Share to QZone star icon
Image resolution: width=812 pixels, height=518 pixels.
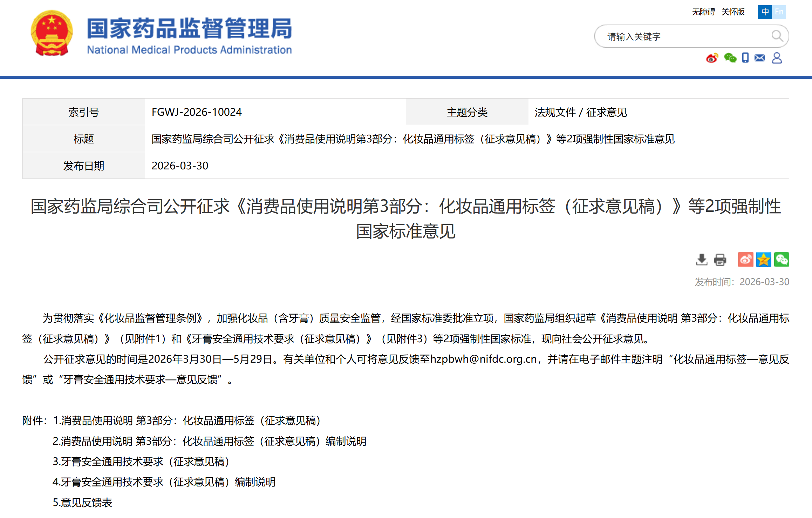pos(763,260)
